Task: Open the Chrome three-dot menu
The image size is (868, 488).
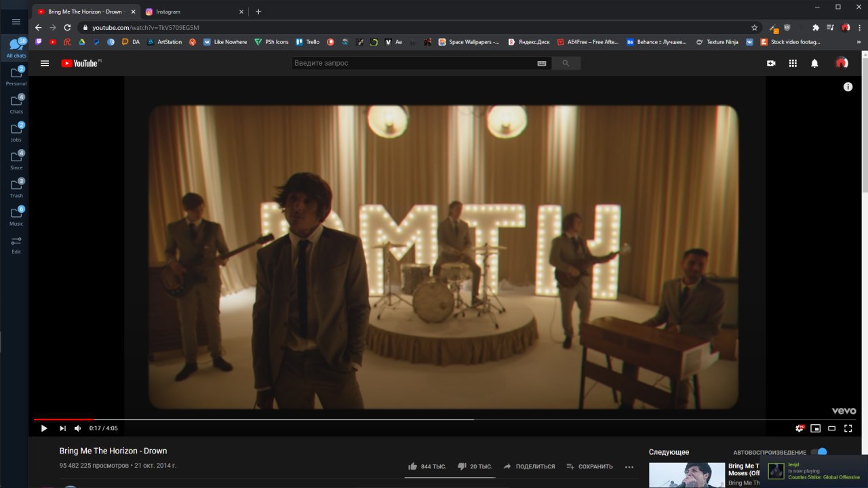Action: 859,28
